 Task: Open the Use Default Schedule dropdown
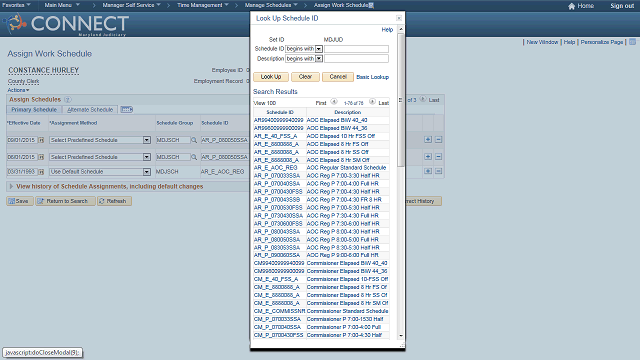click(x=147, y=172)
